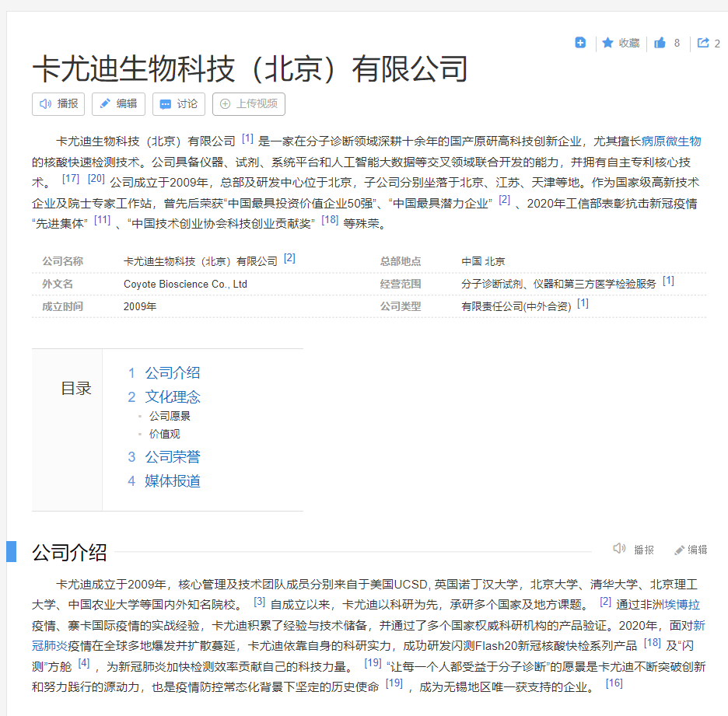Screen dimensions: 728x716
Task: Click the 成立时间 field label
Action: pyautogui.click(x=63, y=307)
